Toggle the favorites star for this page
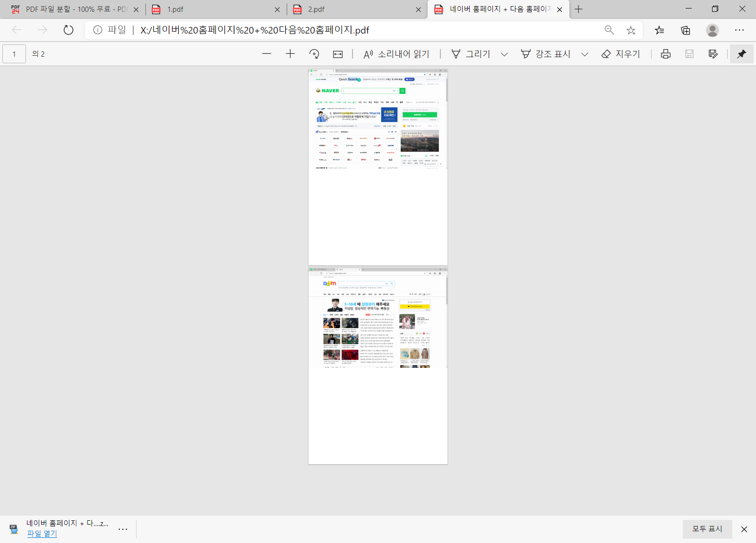This screenshot has height=543, width=756. click(631, 30)
